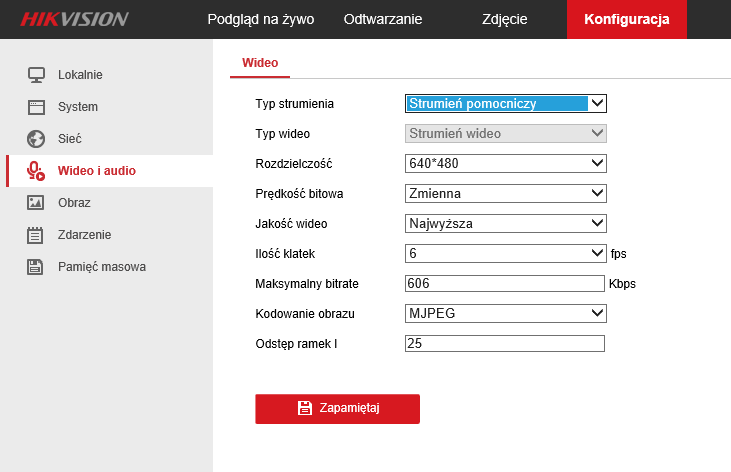Open the Kodowanie obrazu encoding dropdown
731x472 pixels.
[x=505, y=313]
